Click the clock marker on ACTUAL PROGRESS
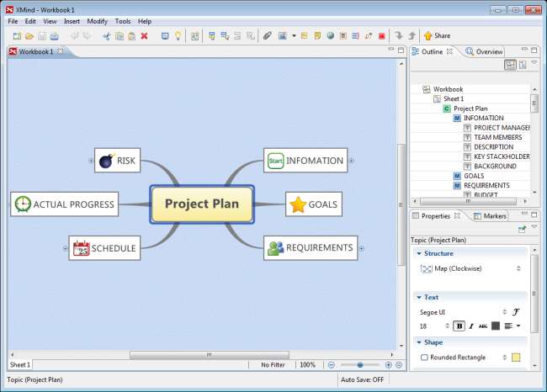This screenshot has width=547, height=392. [x=23, y=204]
